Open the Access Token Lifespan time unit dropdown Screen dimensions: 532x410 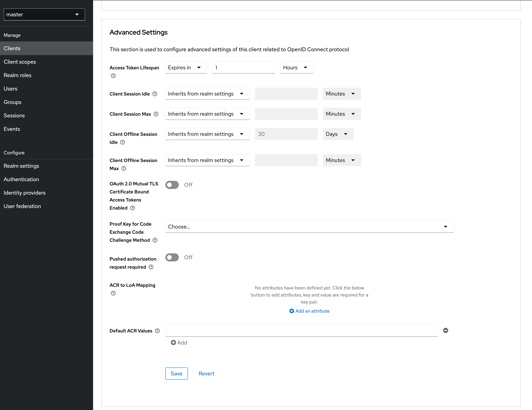296,67
